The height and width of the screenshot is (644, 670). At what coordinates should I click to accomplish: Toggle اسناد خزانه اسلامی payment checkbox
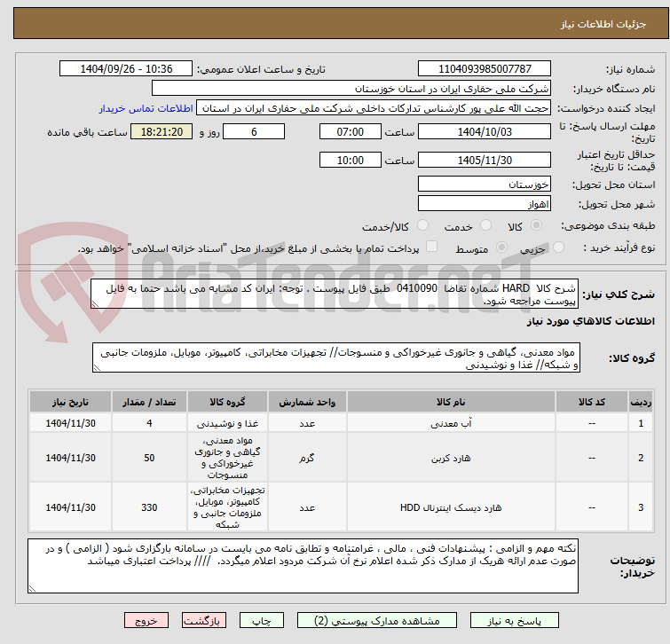(x=432, y=247)
